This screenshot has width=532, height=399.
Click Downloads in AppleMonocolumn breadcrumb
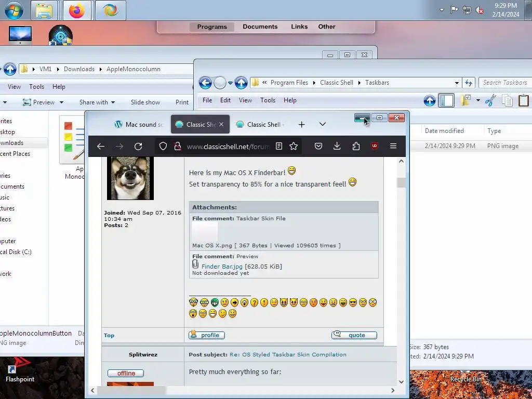79,69
